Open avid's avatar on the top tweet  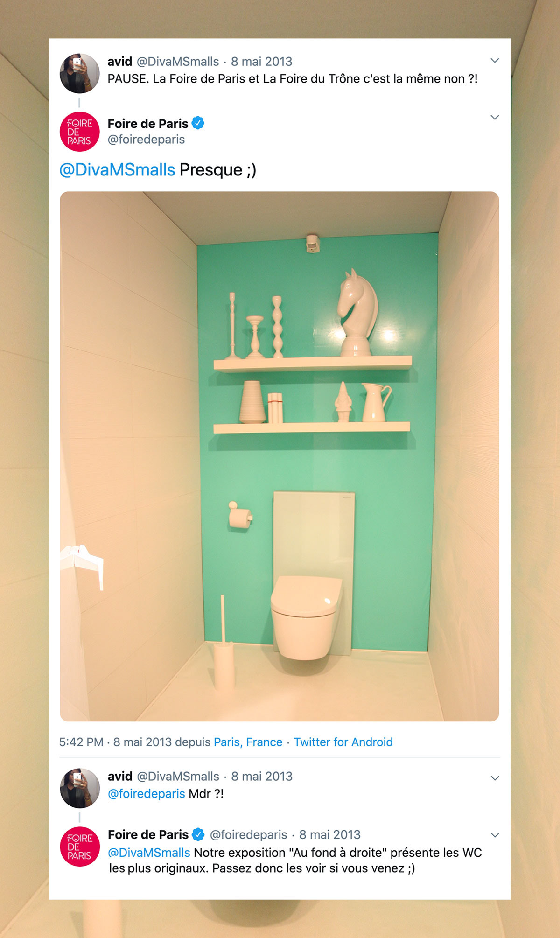coord(80,73)
